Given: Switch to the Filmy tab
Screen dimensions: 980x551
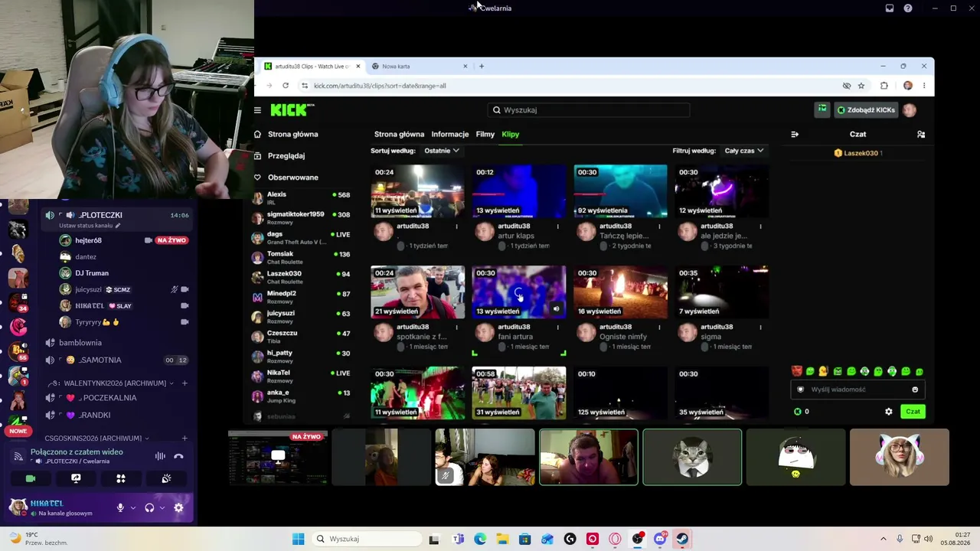Looking at the screenshot, I should [485, 134].
